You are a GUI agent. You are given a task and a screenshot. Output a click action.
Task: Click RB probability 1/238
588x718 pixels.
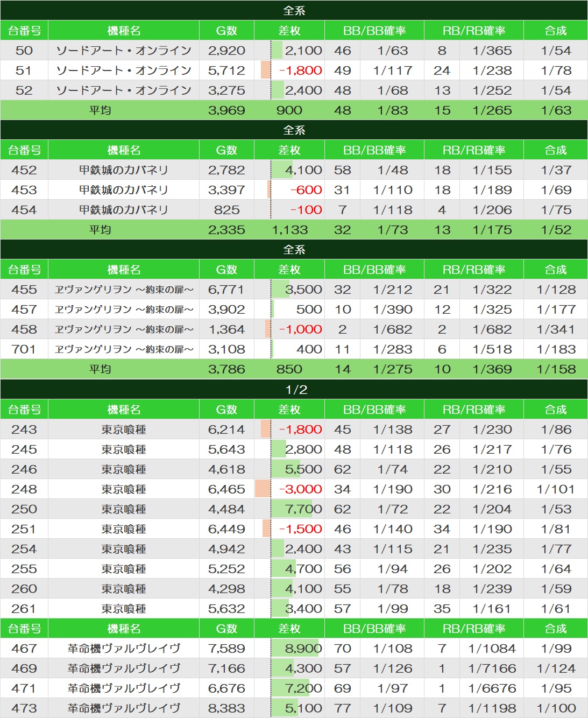492,71
